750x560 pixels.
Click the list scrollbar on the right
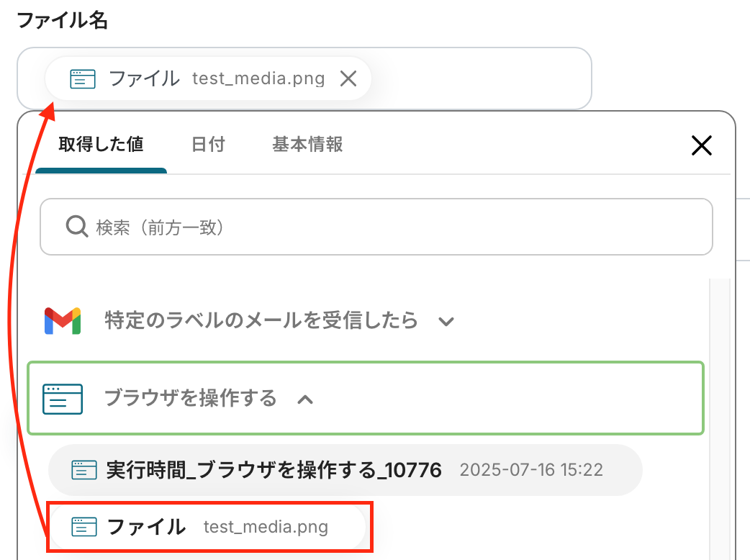pyautogui.click(x=720, y=417)
